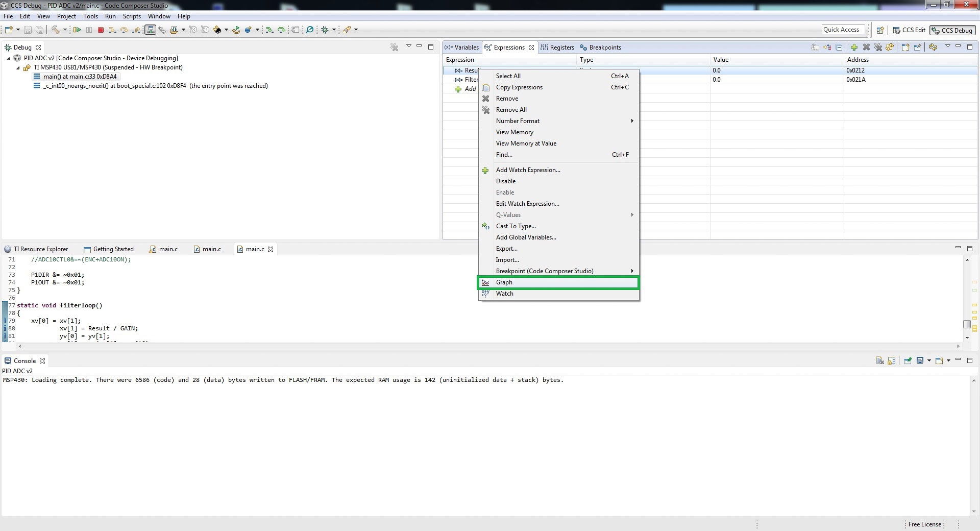
Task: Collapse the TI MSP430 USB1 tree node
Action: (x=18, y=68)
